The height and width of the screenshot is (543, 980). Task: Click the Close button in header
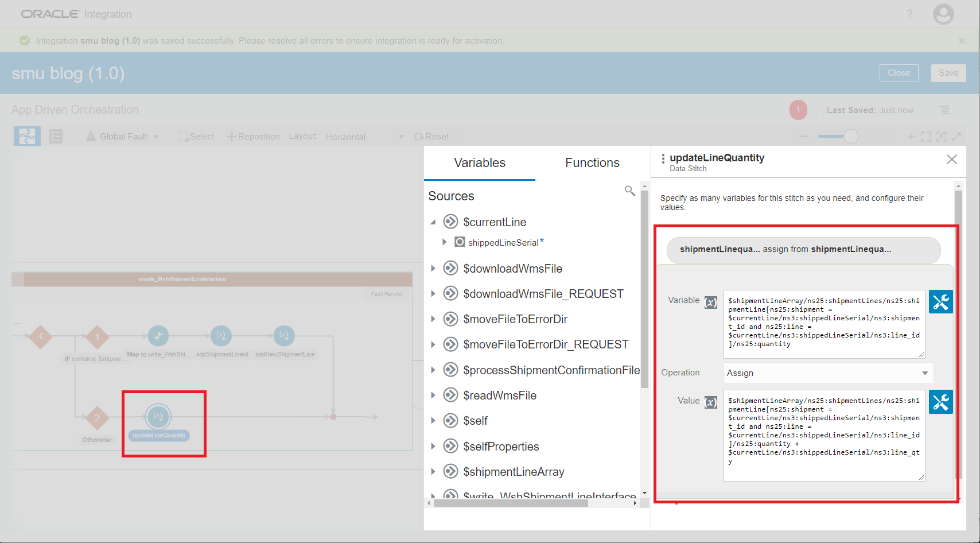(x=899, y=73)
